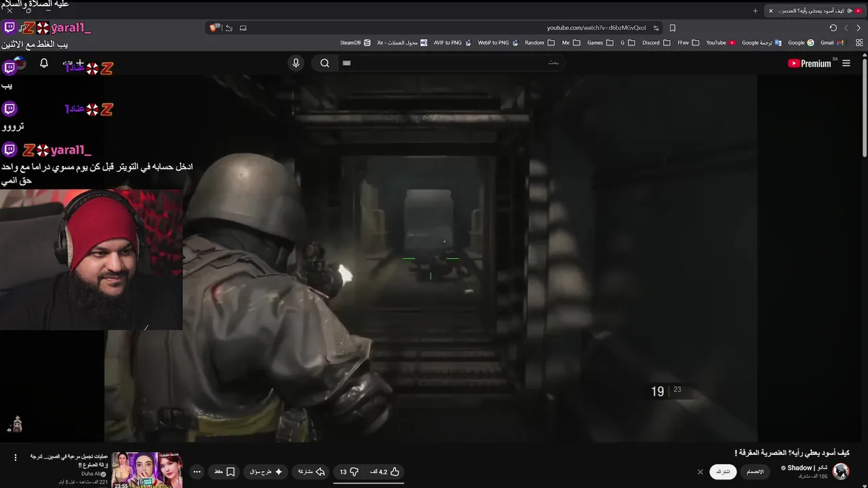The height and width of the screenshot is (488, 868).
Task: Click the notification bell icon in overlay
Action: pos(44,63)
